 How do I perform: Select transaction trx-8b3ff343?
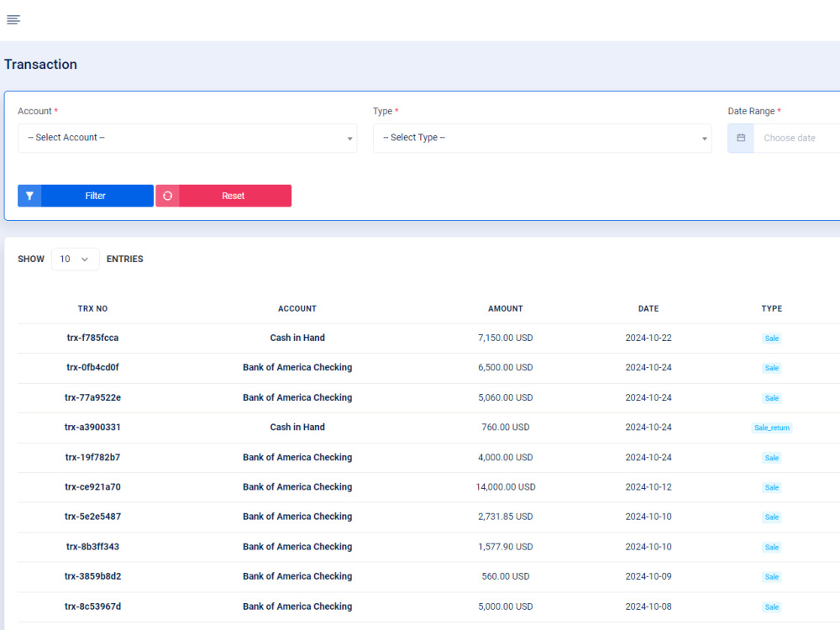click(x=92, y=547)
